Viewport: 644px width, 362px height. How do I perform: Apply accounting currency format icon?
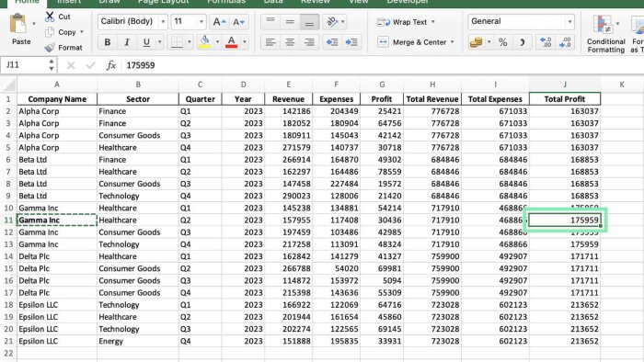[x=477, y=42]
